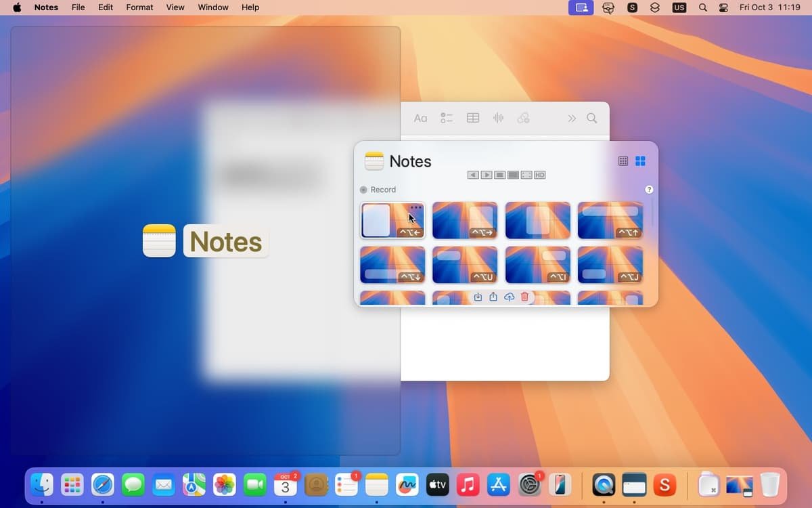The height and width of the screenshot is (508, 812).
Task: Select the left-half snap layout thumbnail
Action: tap(392, 220)
